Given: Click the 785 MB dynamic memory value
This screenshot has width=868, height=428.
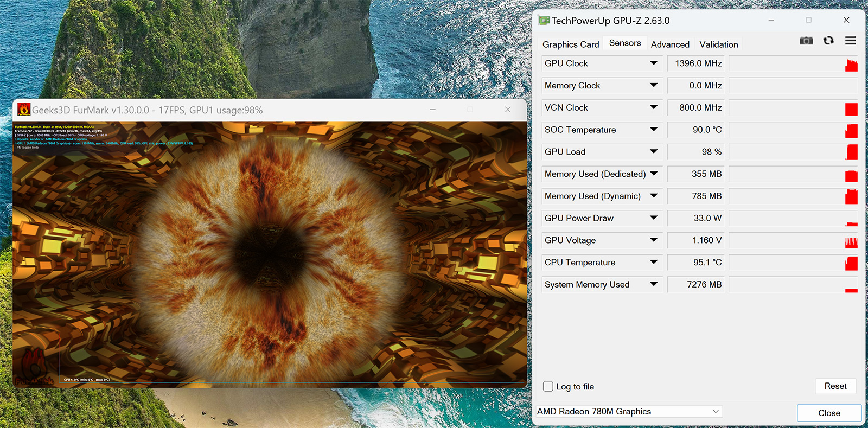Looking at the screenshot, I should [x=697, y=196].
